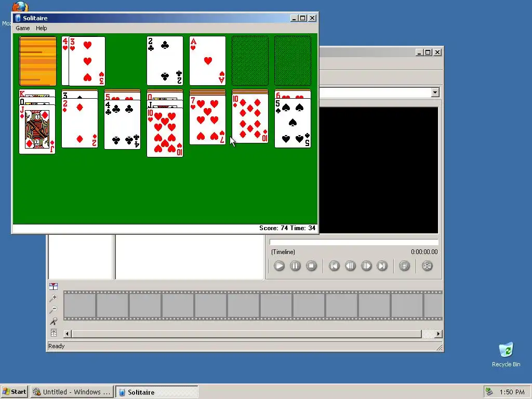Viewport: 532px width, 399px height.
Task: Click the 2 of clubs foundation pile
Action: coord(165,61)
